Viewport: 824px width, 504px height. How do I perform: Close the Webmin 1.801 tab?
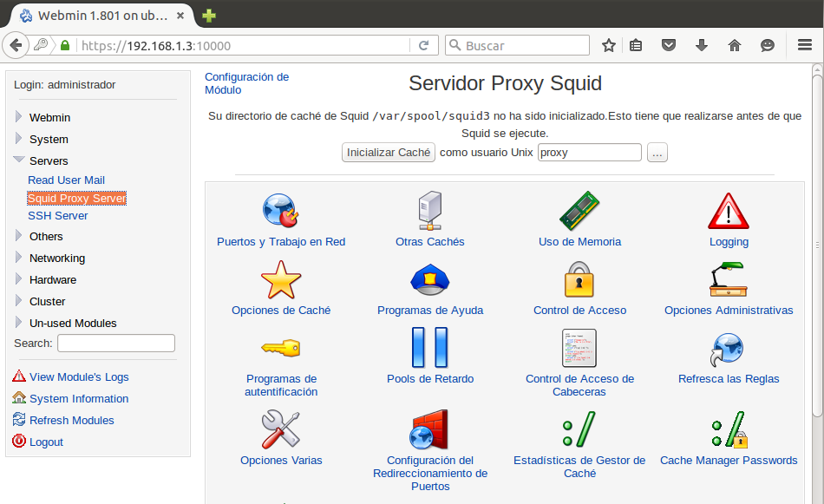tap(180, 16)
